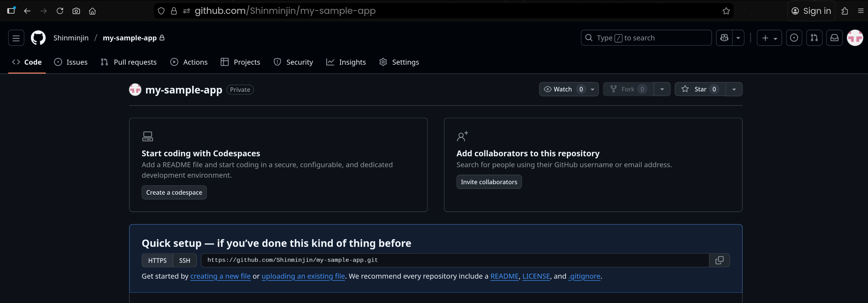Copy clone URL with clipboard icon
The height and width of the screenshot is (303, 868).
click(x=719, y=260)
